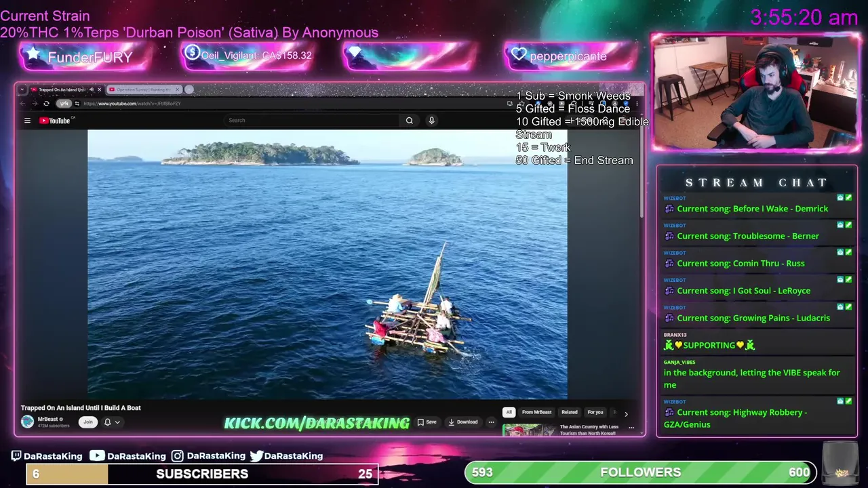The image size is (868, 488).
Task: Click the KICK.COM/DARASTAKING overlay text
Action: (x=317, y=424)
